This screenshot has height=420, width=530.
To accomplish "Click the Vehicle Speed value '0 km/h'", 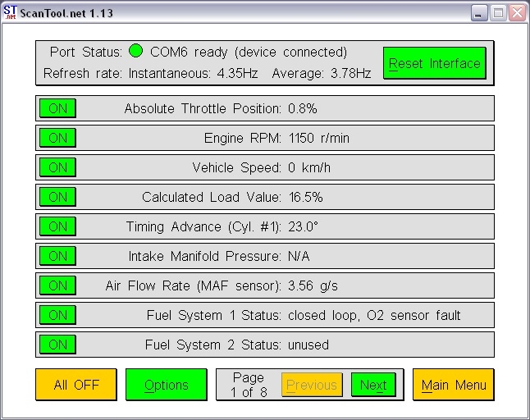I will (309, 167).
